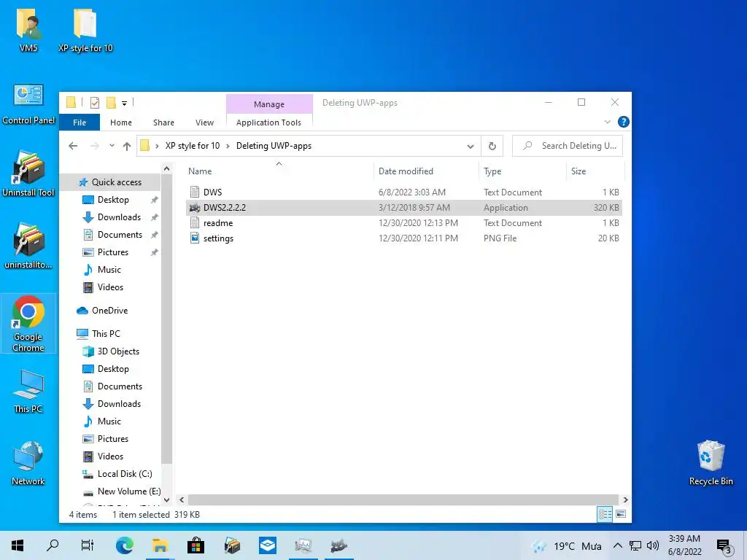The width and height of the screenshot is (747, 560).
Task: Switch to the Home ribbon tab
Action: click(121, 122)
